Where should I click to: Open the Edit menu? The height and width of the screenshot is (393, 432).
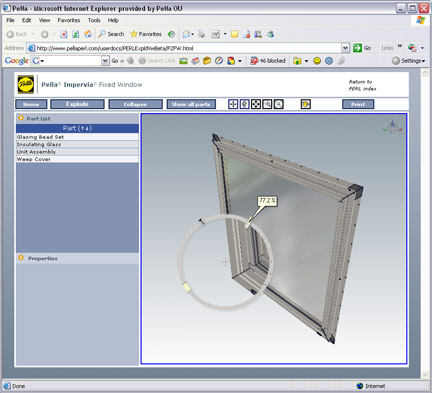pos(26,20)
